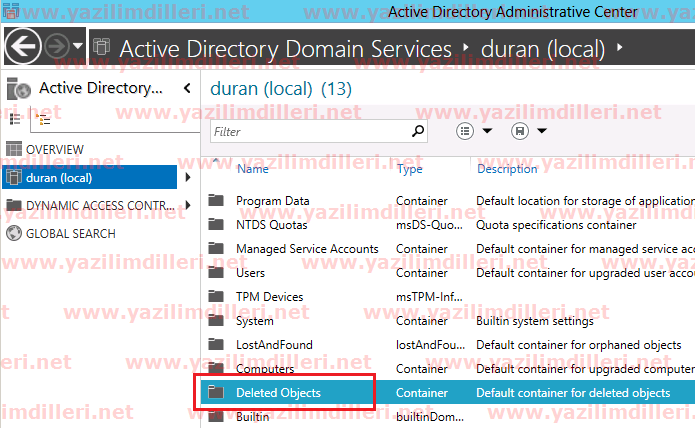The image size is (695, 428).
Task: Expand the duran (local) node arrow
Action: (188, 178)
